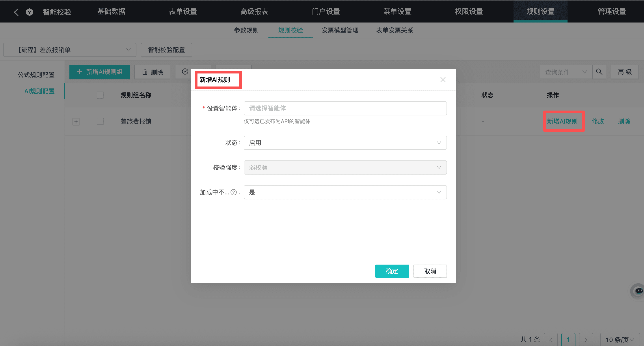Open the 表单发票关系 tab
The image size is (644, 346).
click(395, 30)
